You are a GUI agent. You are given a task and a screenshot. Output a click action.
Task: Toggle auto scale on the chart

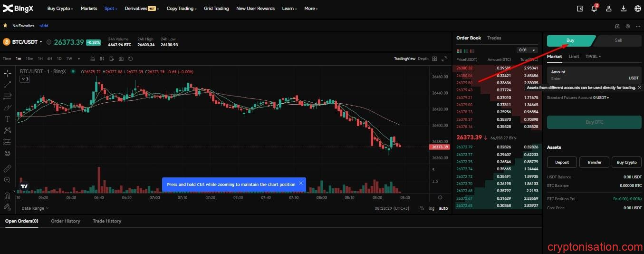coord(443,208)
